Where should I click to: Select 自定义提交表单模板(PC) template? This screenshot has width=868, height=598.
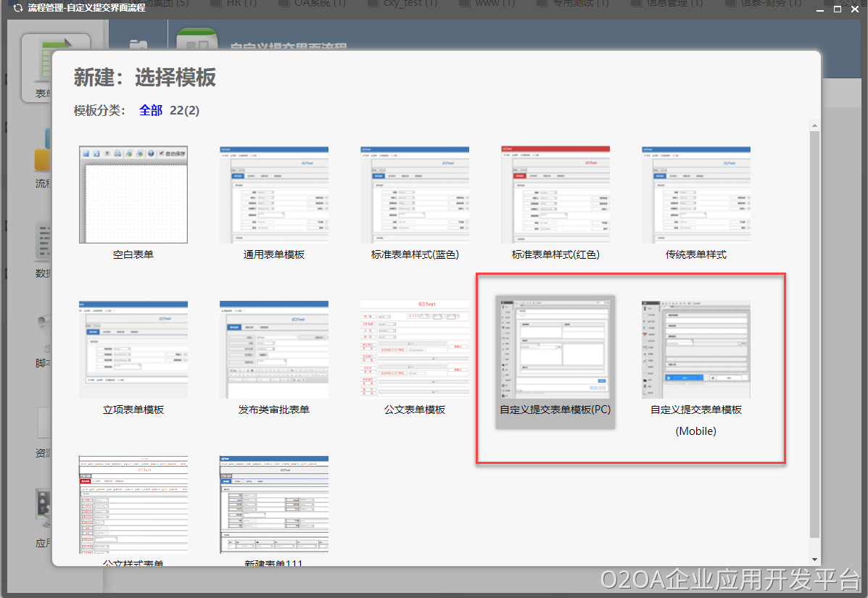click(555, 350)
